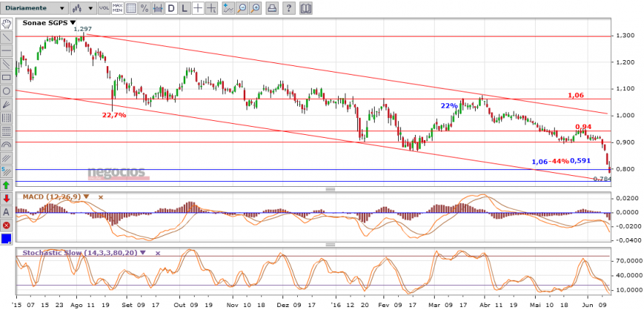Click the divider handle above MACD panel
This screenshot has height=310, width=644.
coord(331,189)
